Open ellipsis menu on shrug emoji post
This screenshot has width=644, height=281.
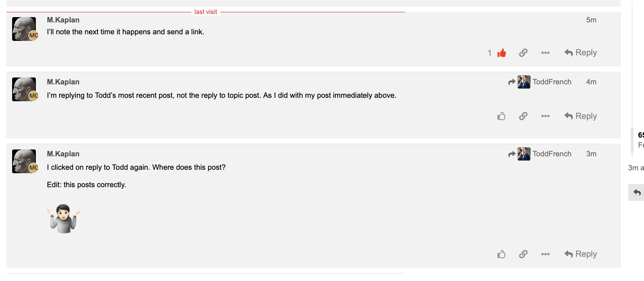pos(545,254)
